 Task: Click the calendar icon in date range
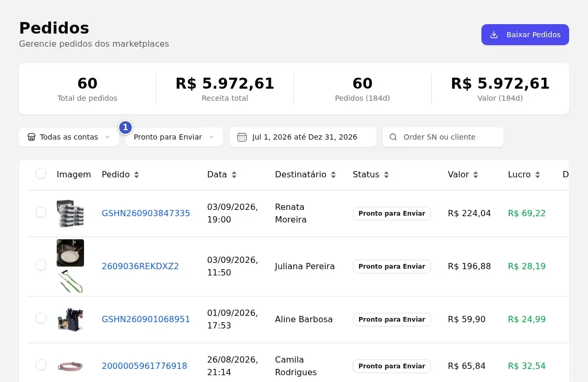(242, 137)
